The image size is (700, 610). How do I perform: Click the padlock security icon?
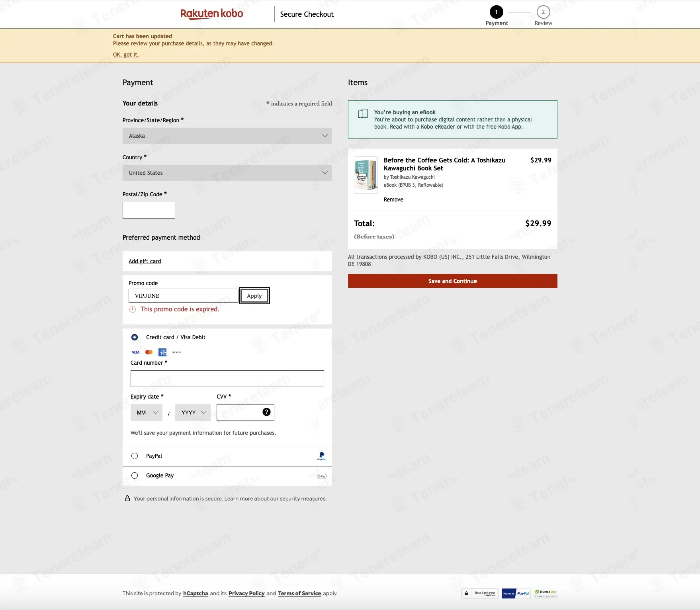pyautogui.click(x=127, y=499)
